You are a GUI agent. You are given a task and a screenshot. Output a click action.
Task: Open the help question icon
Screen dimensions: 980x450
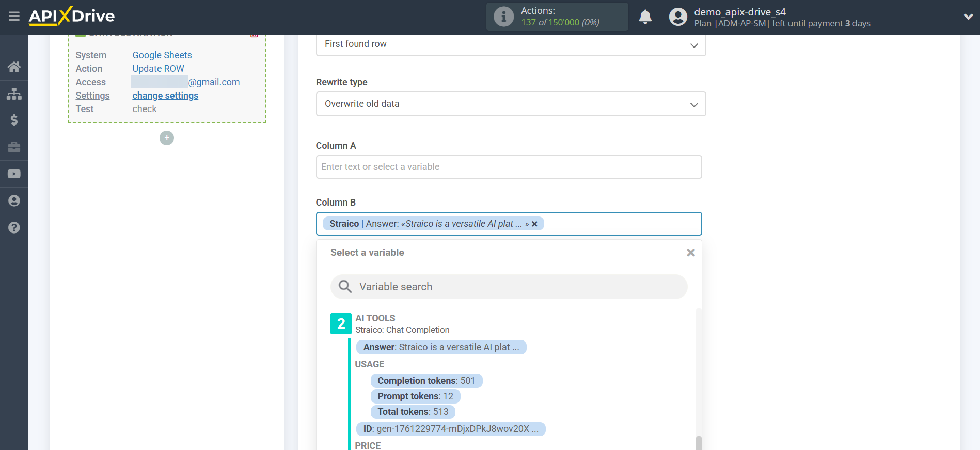point(14,228)
